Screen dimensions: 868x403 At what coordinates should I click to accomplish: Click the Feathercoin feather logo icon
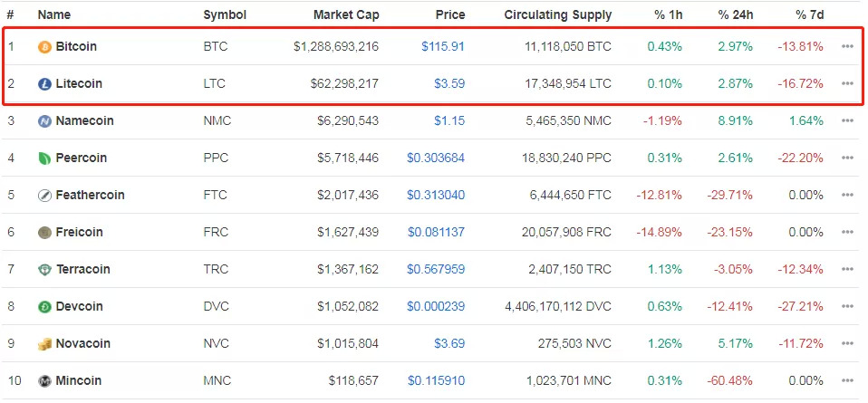coord(44,196)
